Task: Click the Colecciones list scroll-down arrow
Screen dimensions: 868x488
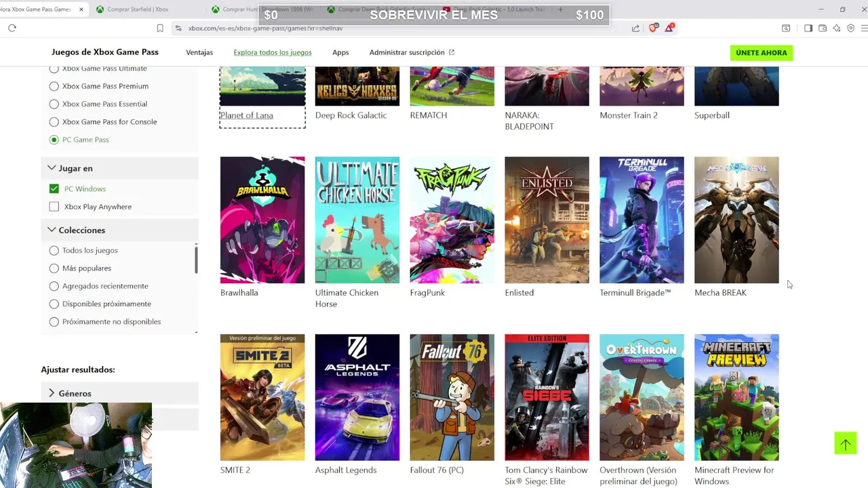Action: click(x=196, y=332)
